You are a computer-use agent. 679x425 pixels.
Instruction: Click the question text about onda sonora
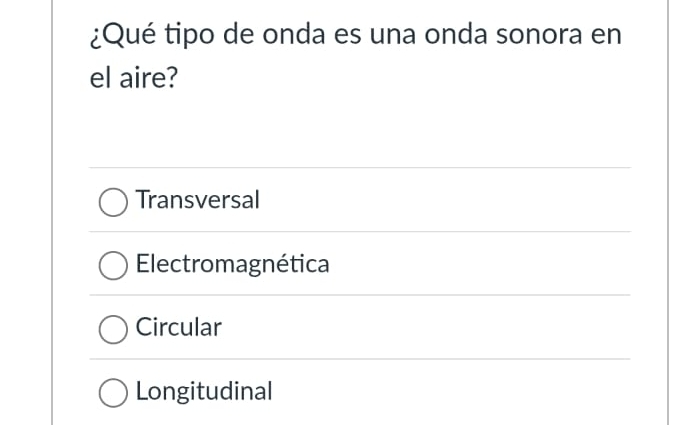tap(355, 36)
